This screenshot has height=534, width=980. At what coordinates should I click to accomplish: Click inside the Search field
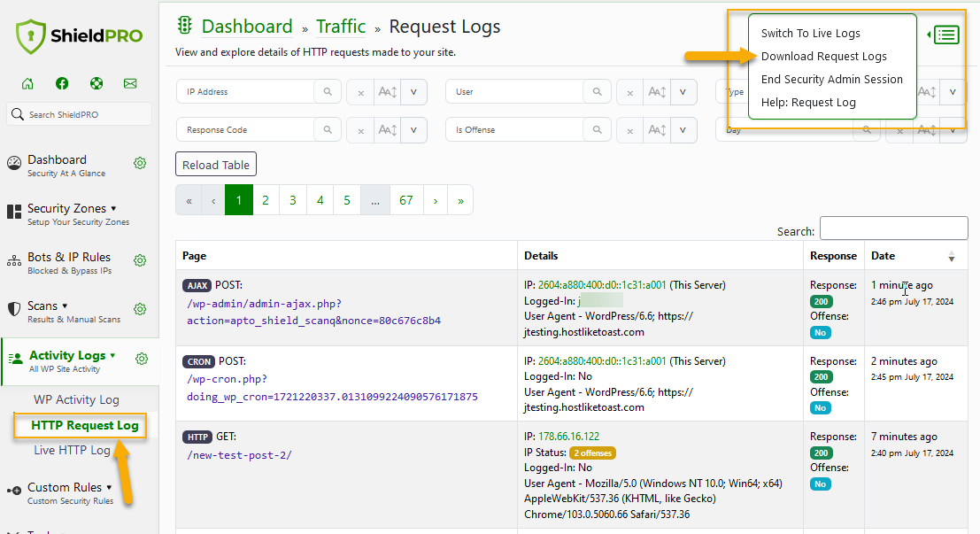click(x=893, y=228)
